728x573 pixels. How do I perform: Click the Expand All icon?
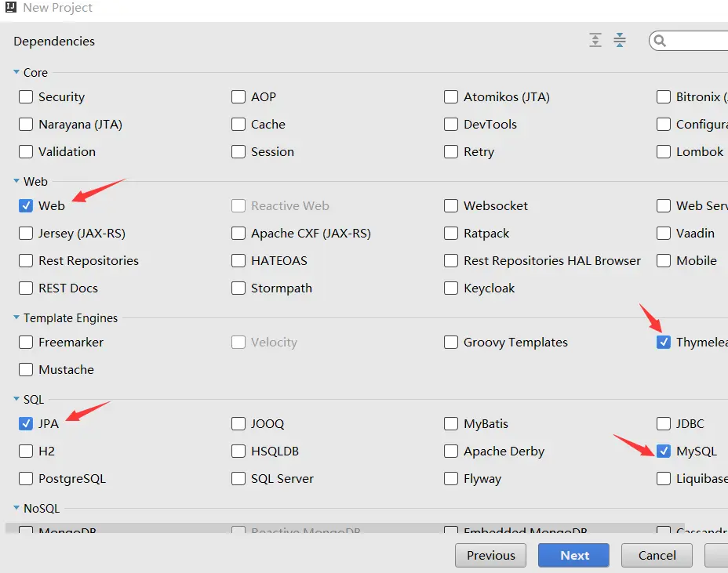click(595, 40)
